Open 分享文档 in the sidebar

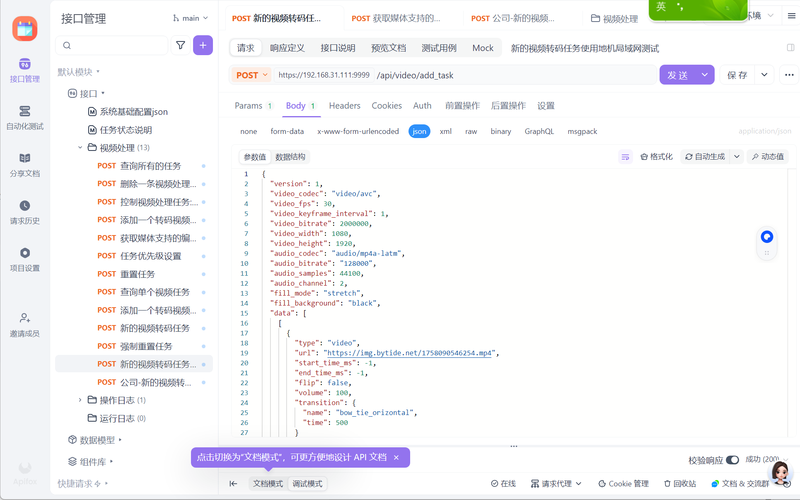[24, 165]
